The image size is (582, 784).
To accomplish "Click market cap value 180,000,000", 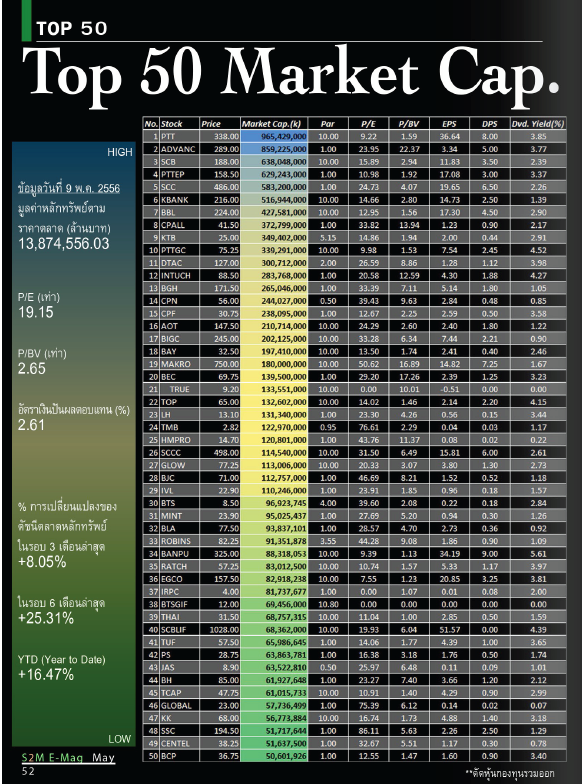I will 274,364.
